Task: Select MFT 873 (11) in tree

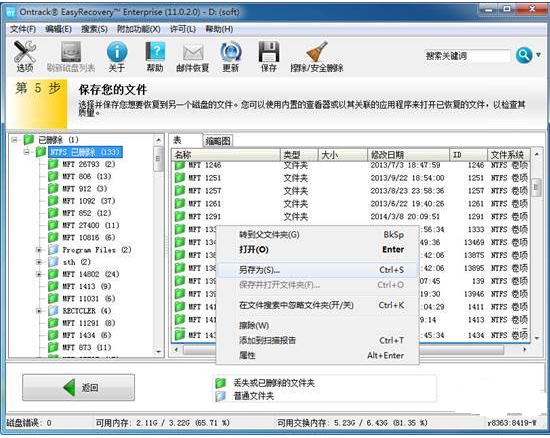Action: pyautogui.click(x=87, y=348)
